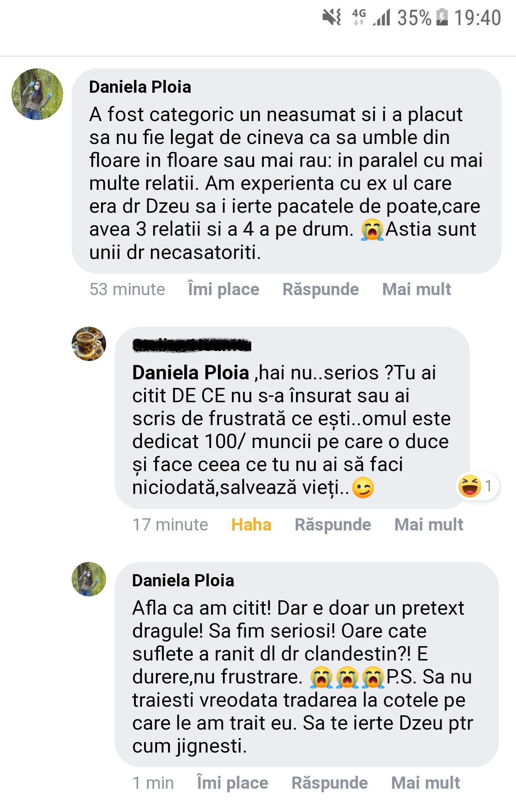The height and width of the screenshot is (812, 516).
Task: Open the tagged Daniela Ploia mention link
Action: [191, 373]
